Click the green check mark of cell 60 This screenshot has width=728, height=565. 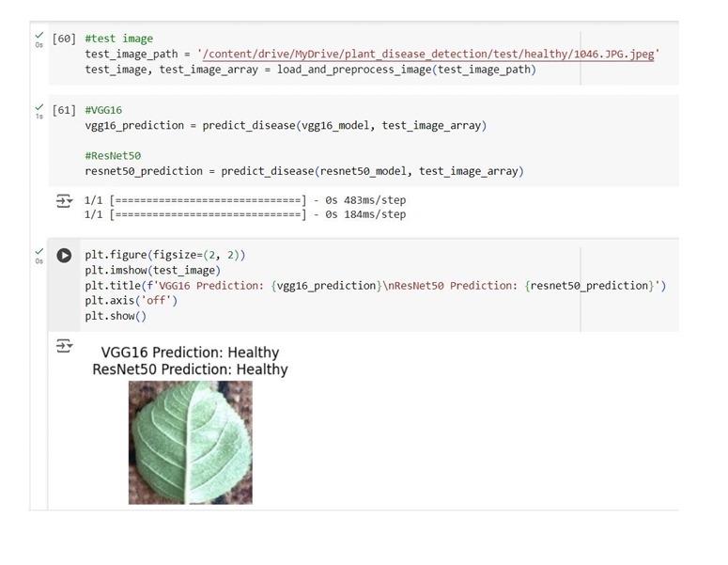coord(39,35)
